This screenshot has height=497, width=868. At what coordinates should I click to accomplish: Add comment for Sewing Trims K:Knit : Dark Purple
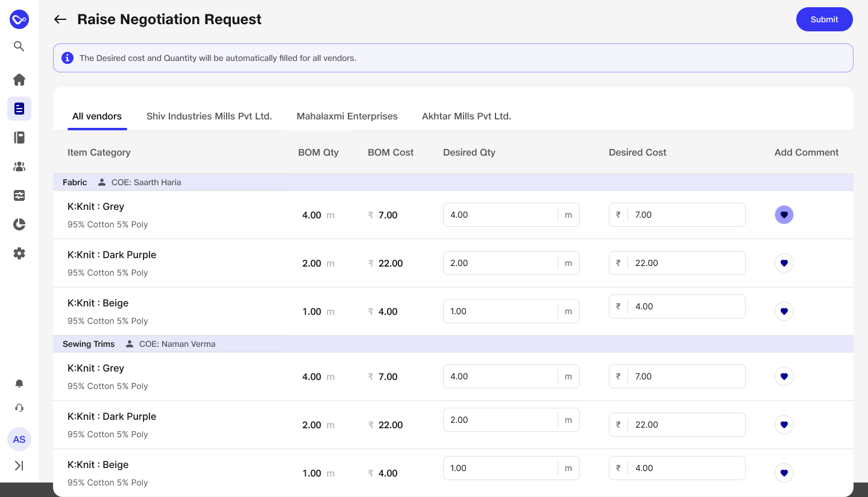pos(784,425)
